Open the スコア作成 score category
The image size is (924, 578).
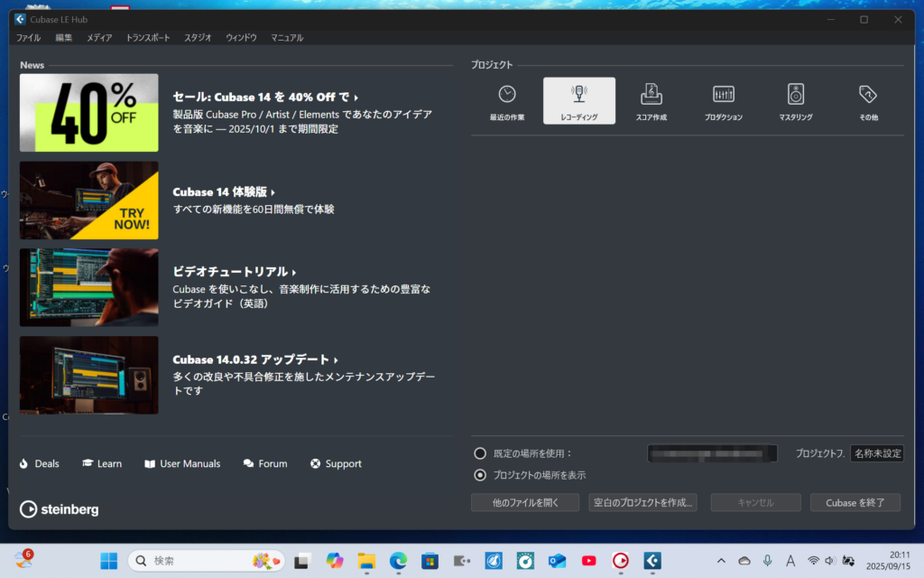651,100
